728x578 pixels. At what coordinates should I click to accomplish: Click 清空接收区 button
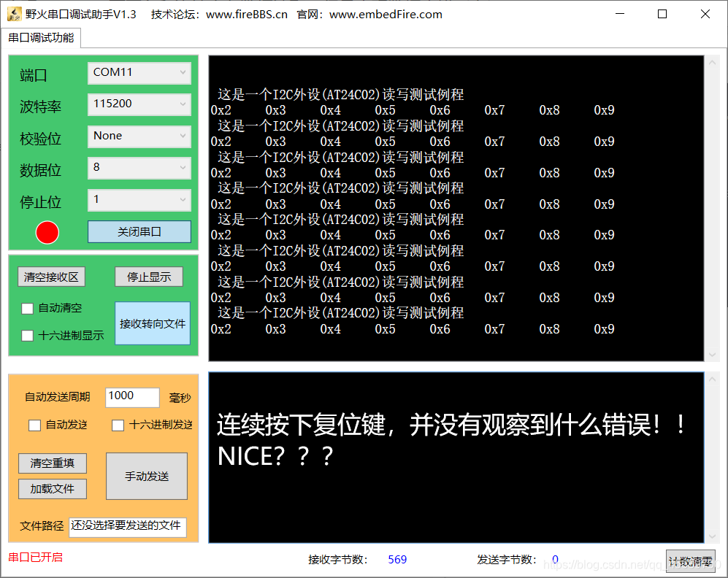[52, 277]
